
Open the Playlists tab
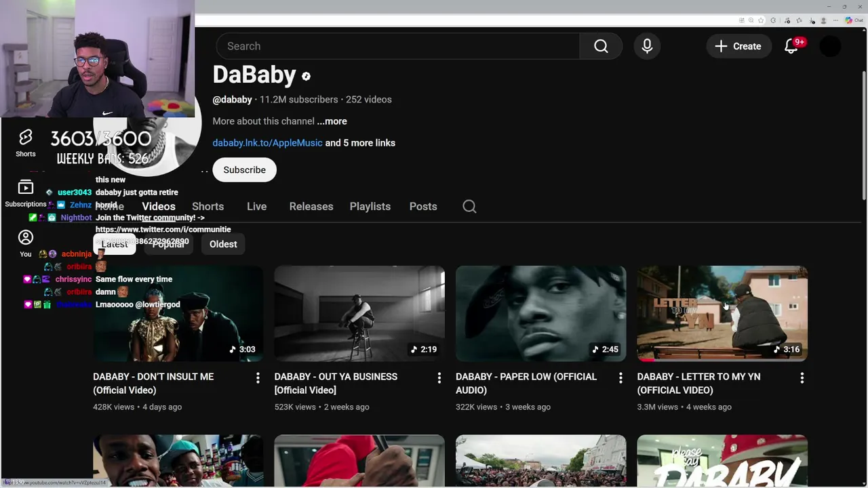point(370,207)
